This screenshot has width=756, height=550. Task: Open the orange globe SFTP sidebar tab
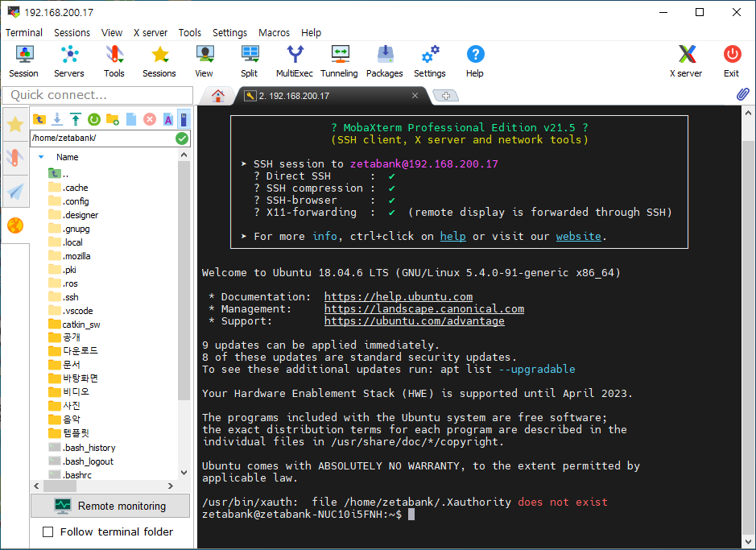click(x=15, y=225)
